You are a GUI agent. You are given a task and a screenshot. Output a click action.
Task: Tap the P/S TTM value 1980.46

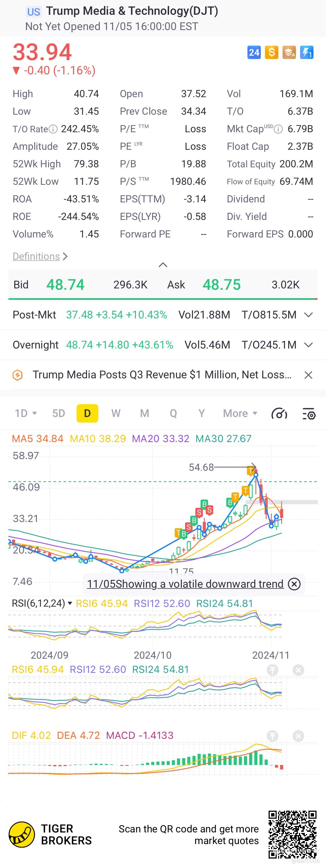click(x=188, y=182)
